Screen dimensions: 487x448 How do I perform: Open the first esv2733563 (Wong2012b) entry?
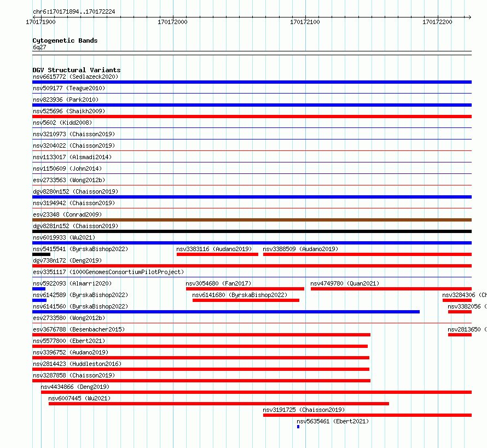click(x=69, y=180)
